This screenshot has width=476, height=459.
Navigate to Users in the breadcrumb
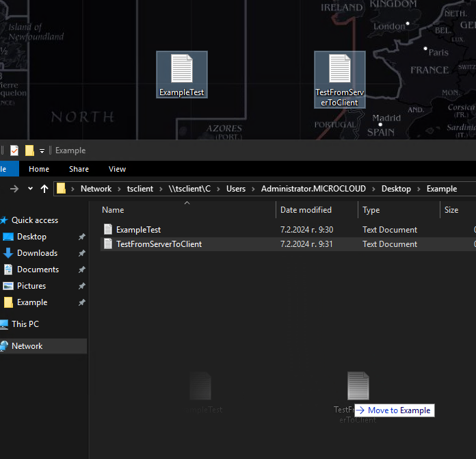pyautogui.click(x=235, y=189)
